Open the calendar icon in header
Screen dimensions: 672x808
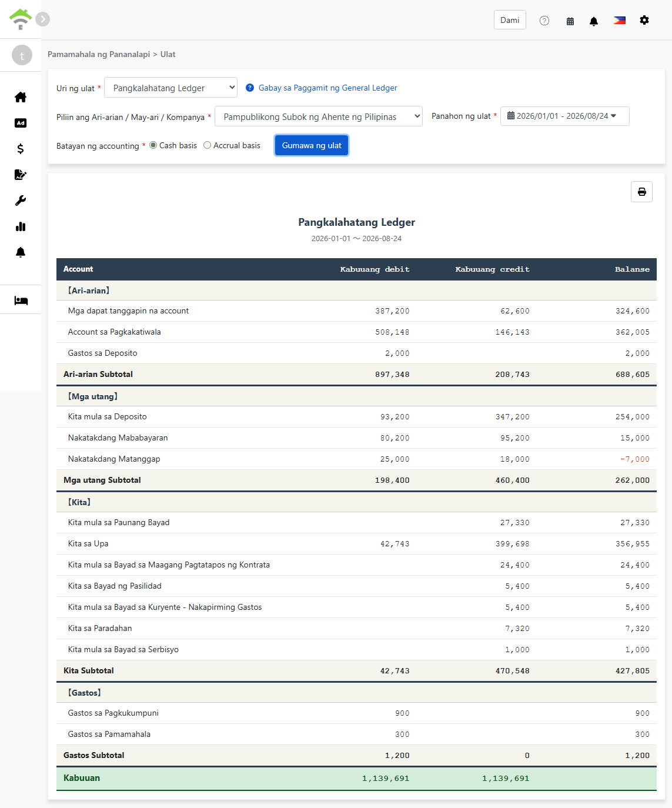(570, 21)
